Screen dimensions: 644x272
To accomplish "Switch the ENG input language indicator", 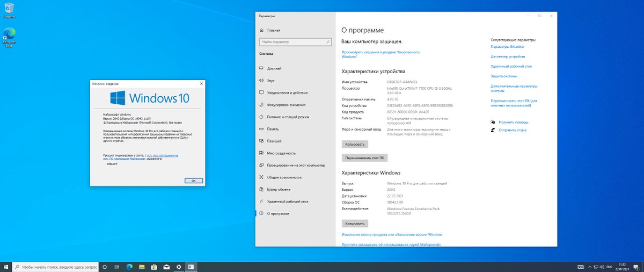I will (609, 267).
